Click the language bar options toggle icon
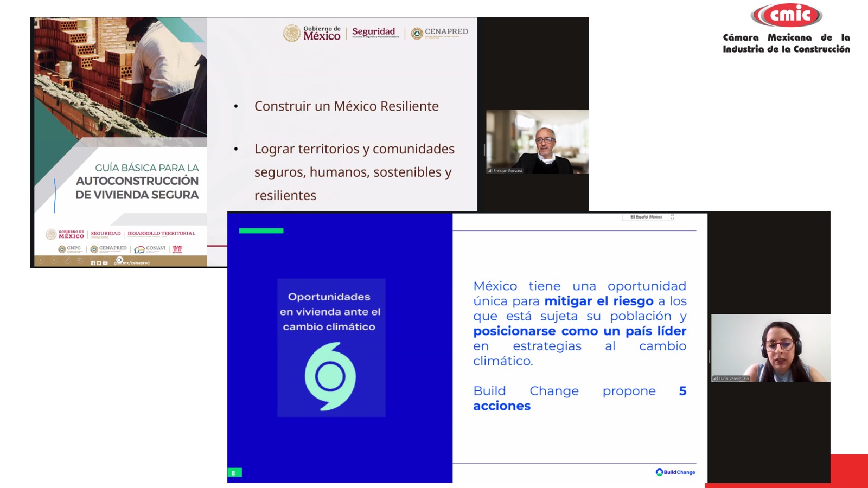The width and height of the screenshot is (868, 488). [672, 217]
